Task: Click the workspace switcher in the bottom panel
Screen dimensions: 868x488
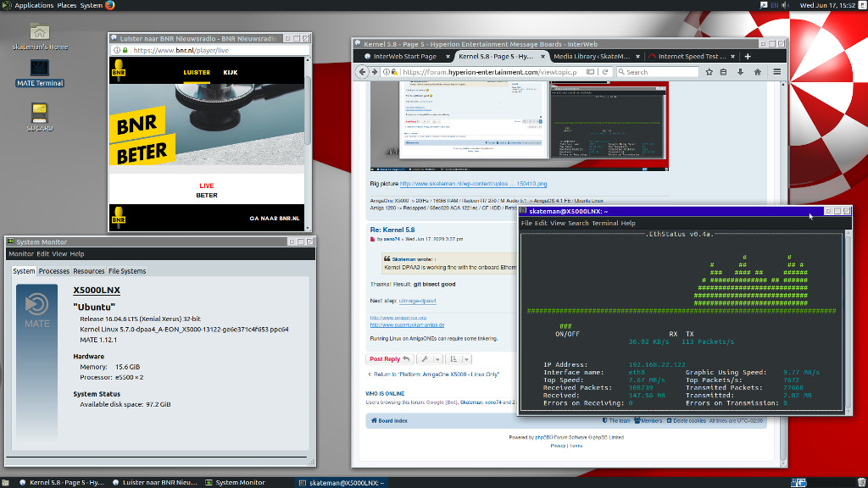Action: point(798,482)
